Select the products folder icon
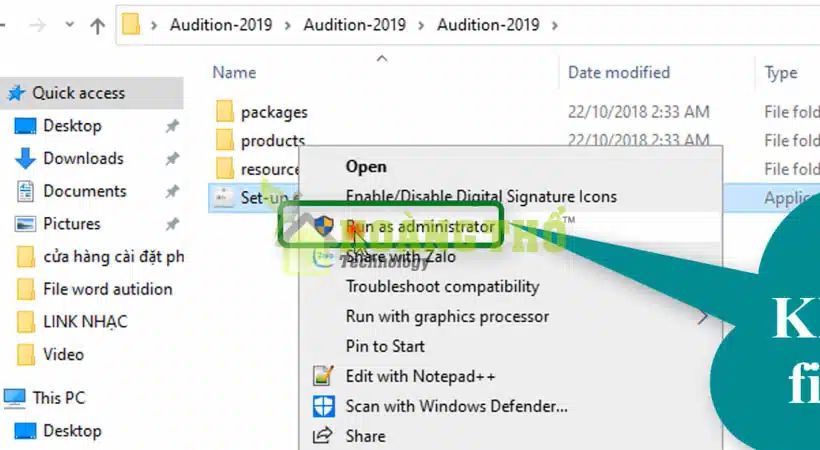The width and height of the screenshot is (820, 450). click(x=224, y=141)
